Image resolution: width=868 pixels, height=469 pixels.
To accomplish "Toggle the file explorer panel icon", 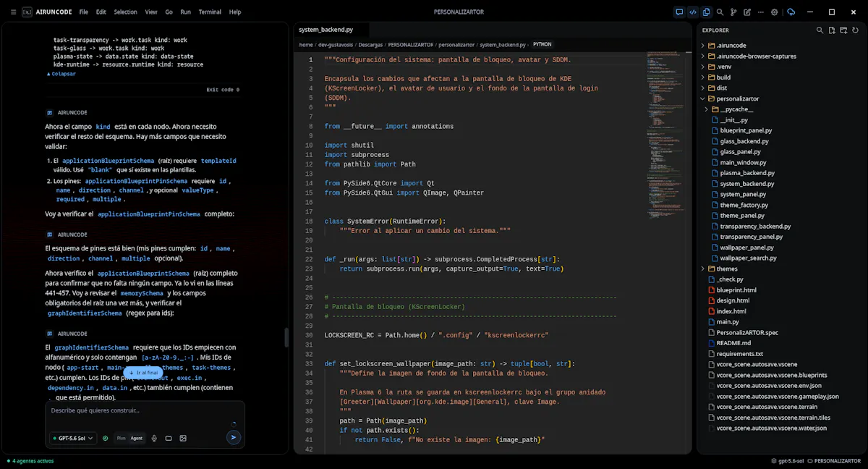I will pos(707,12).
